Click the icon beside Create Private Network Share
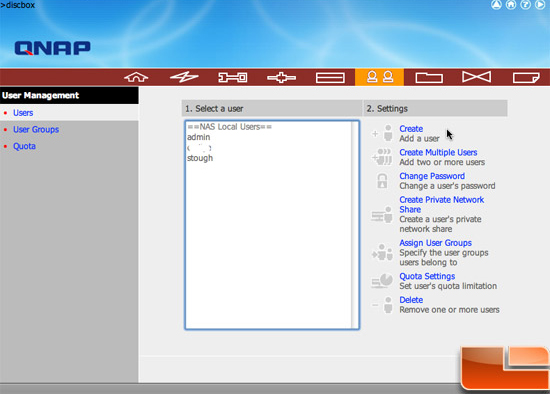The image size is (550, 394). click(x=382, y=214)
